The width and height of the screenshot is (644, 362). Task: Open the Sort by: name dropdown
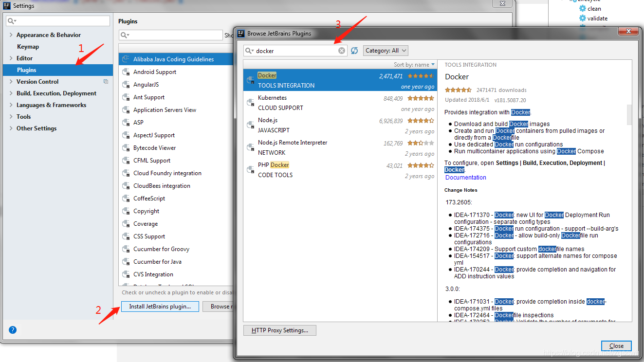[414, 65]
